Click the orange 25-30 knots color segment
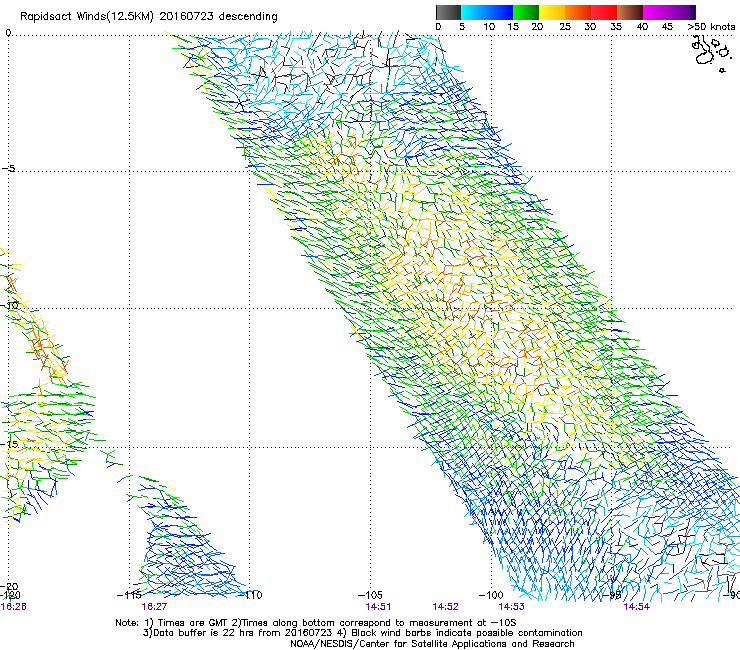Screen dimensions: 740x650 point(578,12)
